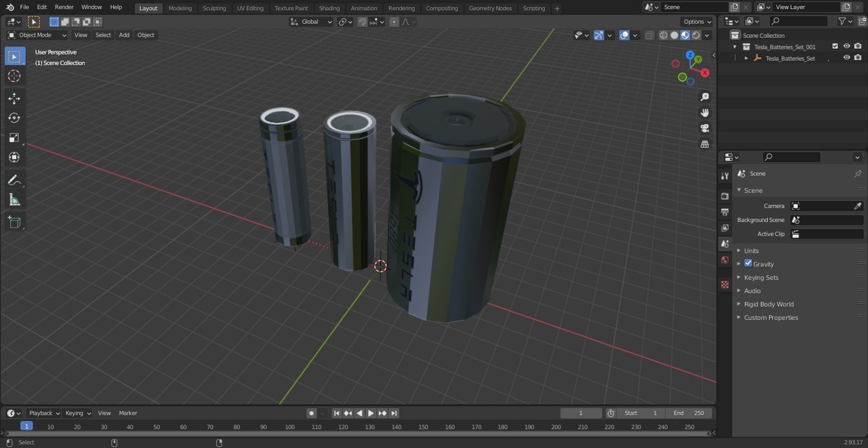Screen dimensions: 868x448
Task: Click the Play animation button
Action: point(371,413)
